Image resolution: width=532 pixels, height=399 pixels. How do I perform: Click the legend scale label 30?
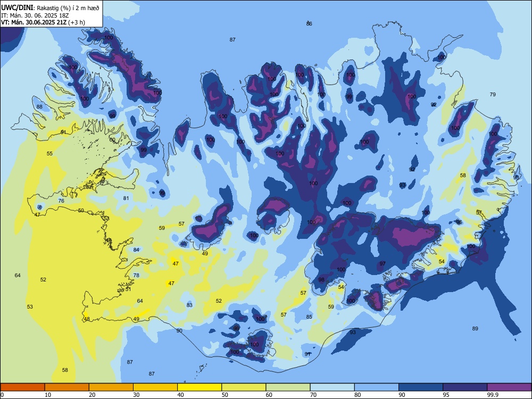[x=136, y=395]
